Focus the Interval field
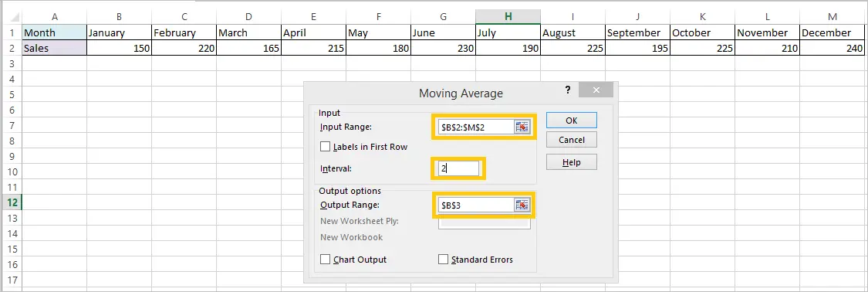The height and width of the screenshot is (292, 868). pos(458,168)
